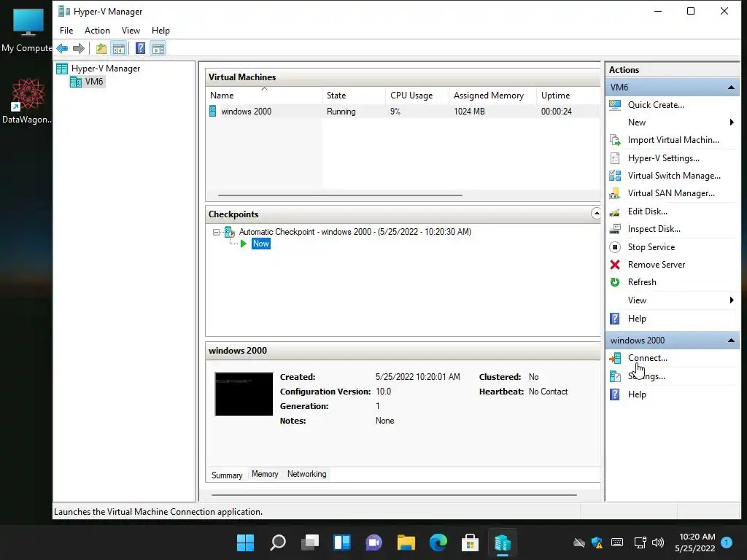Click Quick Create... action link
This screenshot has width=747, height=560.
click(x=656, y=105)
